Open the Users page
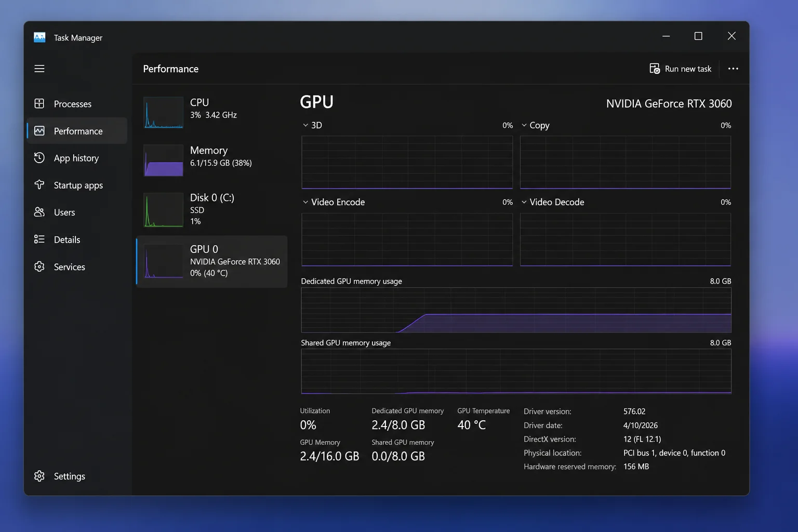The image size is (798, 532). coord(77,212)
